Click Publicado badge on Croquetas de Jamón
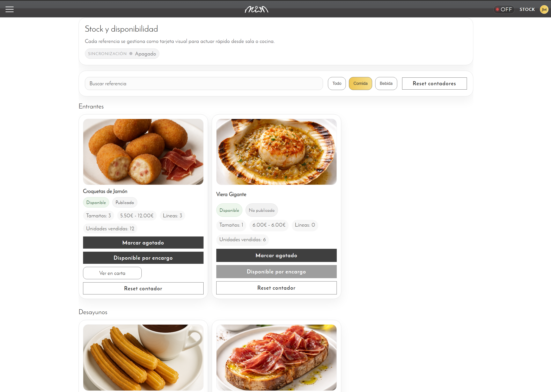The width and height of the screenshot is (551, 392). 125,203
